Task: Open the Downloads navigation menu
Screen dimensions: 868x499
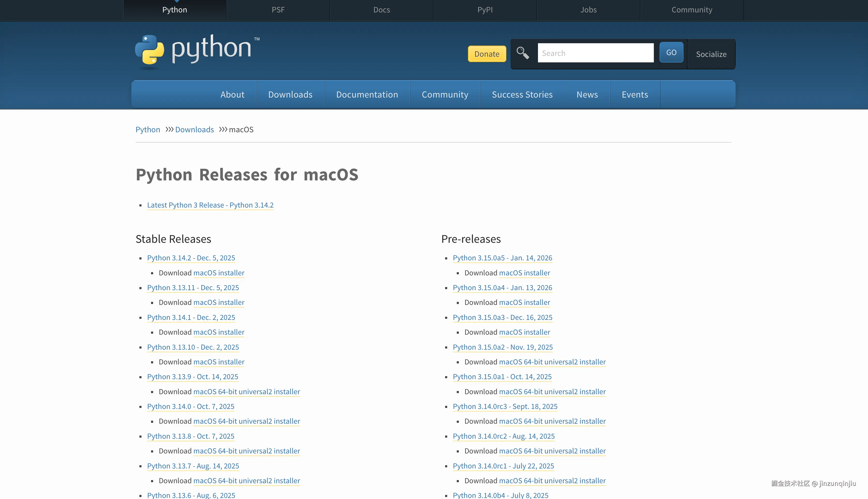Action: click(290, 94)
